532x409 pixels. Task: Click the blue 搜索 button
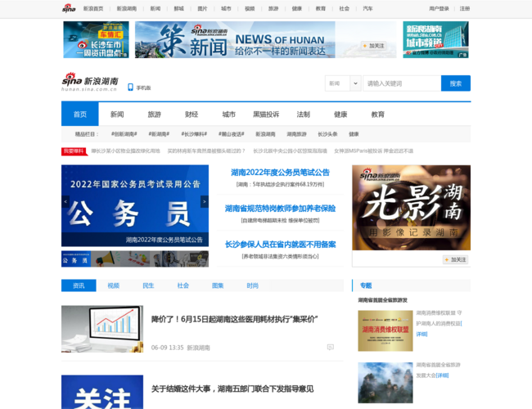point(456,83)
